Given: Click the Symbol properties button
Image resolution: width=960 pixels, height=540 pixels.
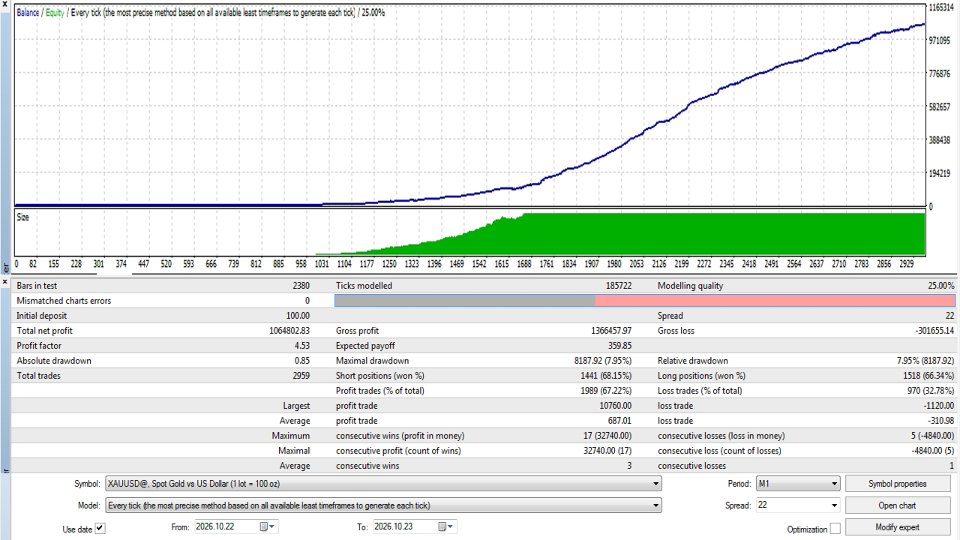Looking at the screenshot, I should [897, 484].
